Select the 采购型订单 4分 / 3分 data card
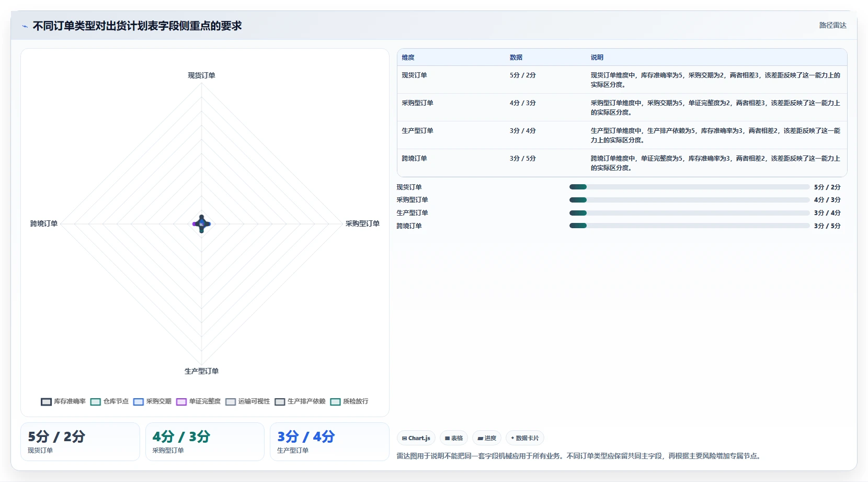The width and height of the screenshot is (868, 482). (205, 442)
